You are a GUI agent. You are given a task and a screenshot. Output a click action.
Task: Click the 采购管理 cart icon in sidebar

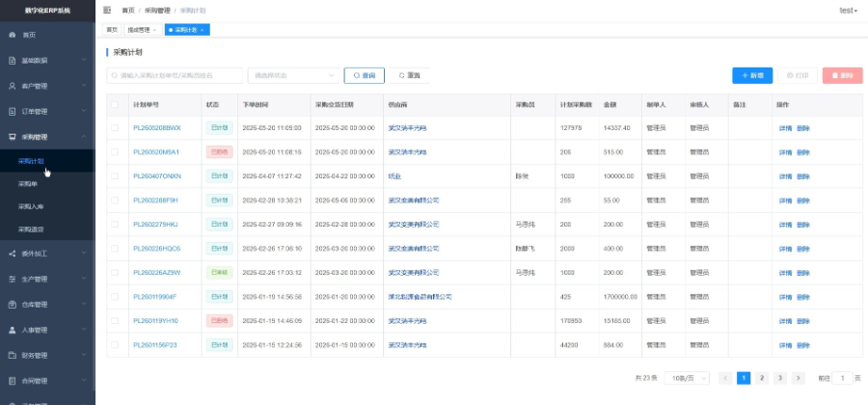point(13,137)
